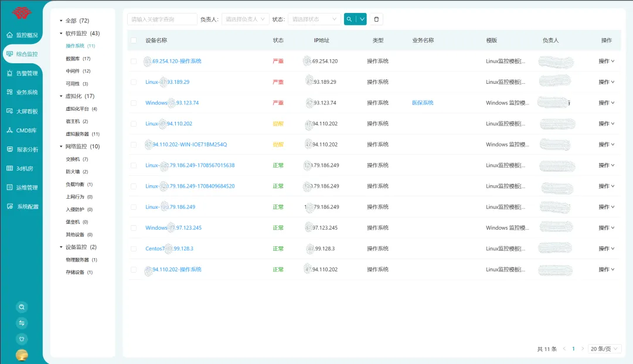Select 虚拟服务器 (11) in the tree
This screenshot has width=633, height=364.
click(x=83, y=134)
